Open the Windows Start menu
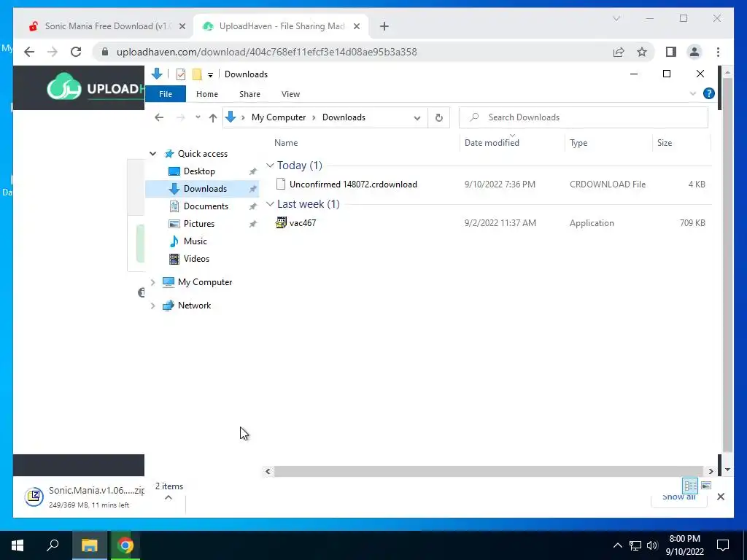Image resolution: width=747 pixels, height=560 pixels. point(18,545)
